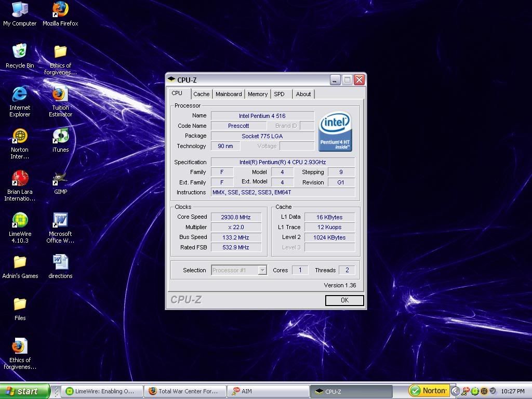Open the Norton Internet desktop icon
The image size is (532, 399).
pos(20,137)
